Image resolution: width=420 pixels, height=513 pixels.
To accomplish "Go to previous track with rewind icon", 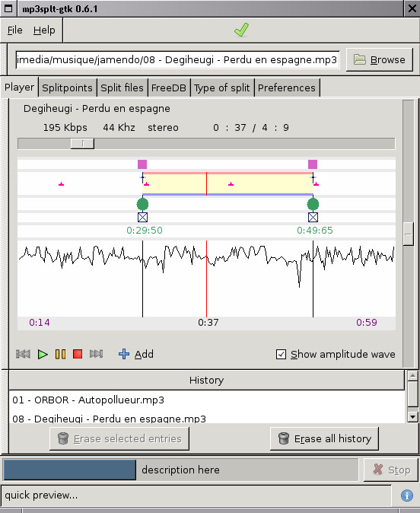I will pos(23,354).
